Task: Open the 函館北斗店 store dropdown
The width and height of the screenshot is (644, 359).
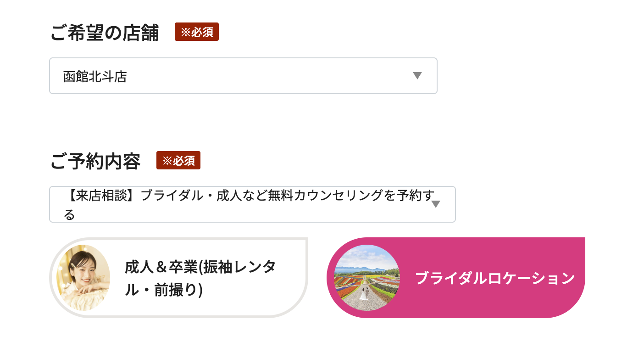Action: pos(243,76)
